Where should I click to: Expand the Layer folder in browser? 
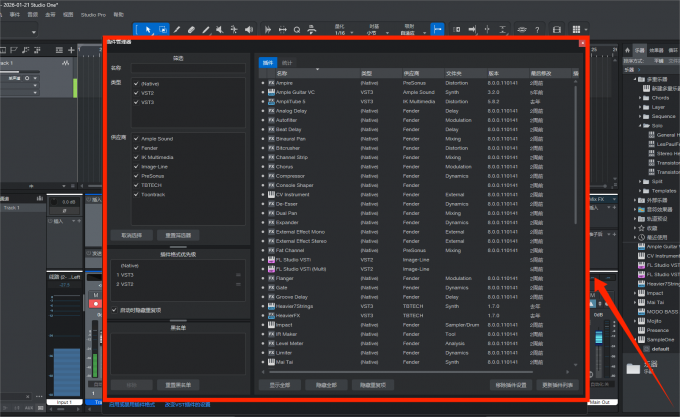(640, 107)
